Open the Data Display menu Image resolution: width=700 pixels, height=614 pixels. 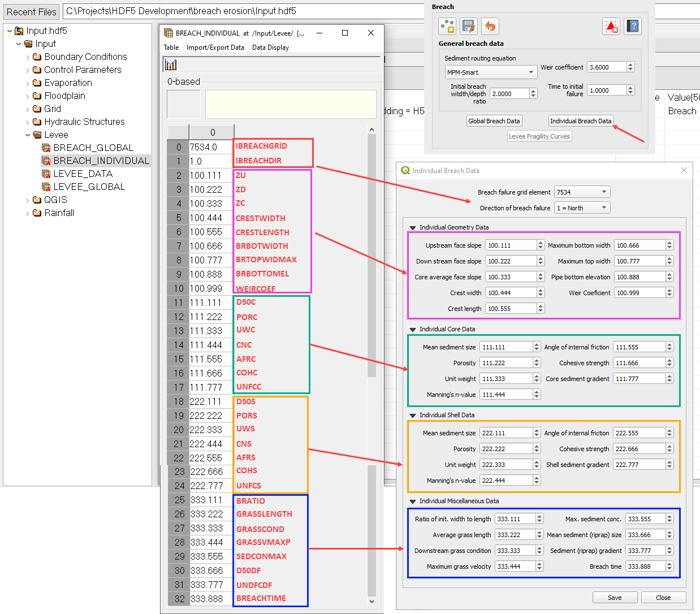(270, 47)
